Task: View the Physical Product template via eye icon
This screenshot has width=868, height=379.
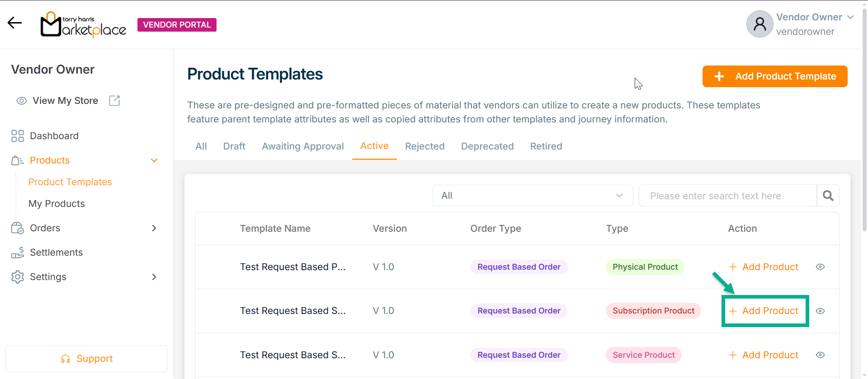Action: [x=820, y=267]
